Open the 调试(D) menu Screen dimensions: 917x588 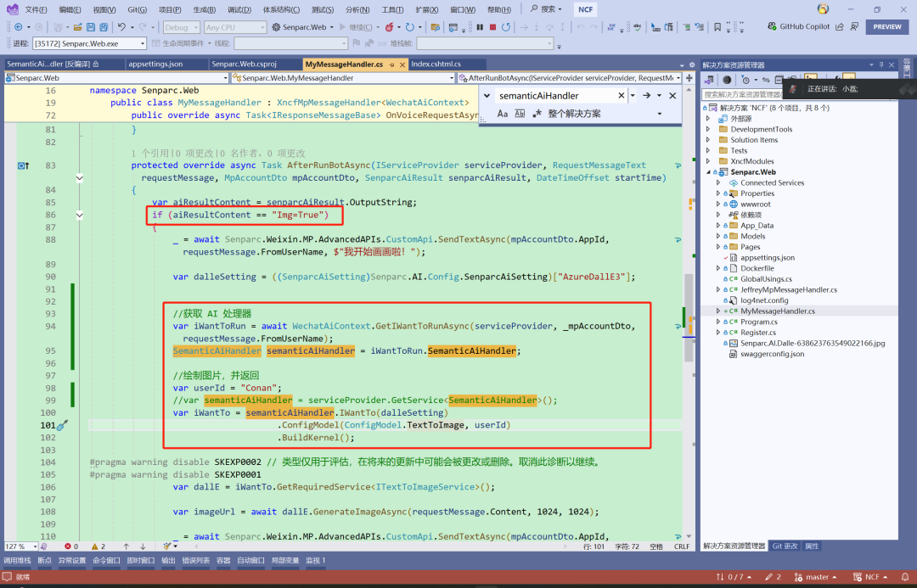coord(239,9)
